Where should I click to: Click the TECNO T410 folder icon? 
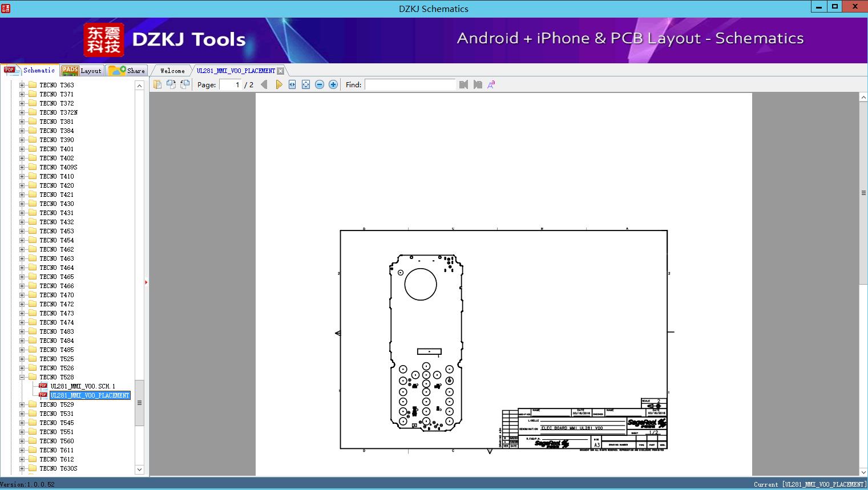coord(33,176)
